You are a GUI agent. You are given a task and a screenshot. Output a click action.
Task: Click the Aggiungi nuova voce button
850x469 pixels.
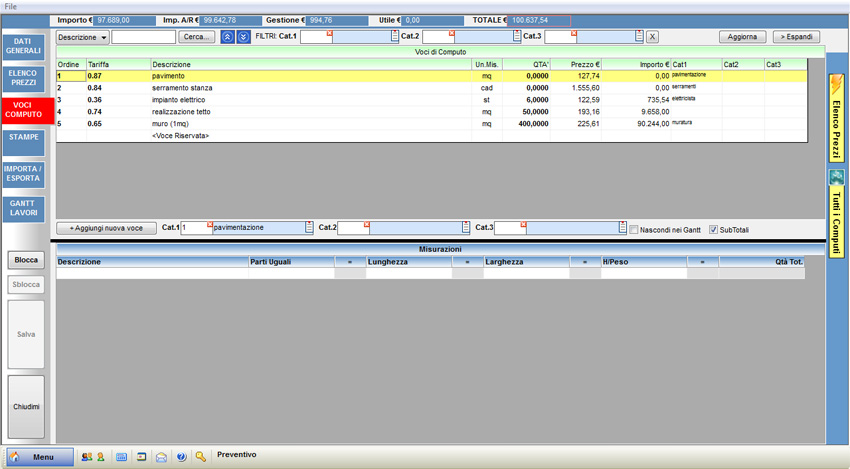point(106,228)
